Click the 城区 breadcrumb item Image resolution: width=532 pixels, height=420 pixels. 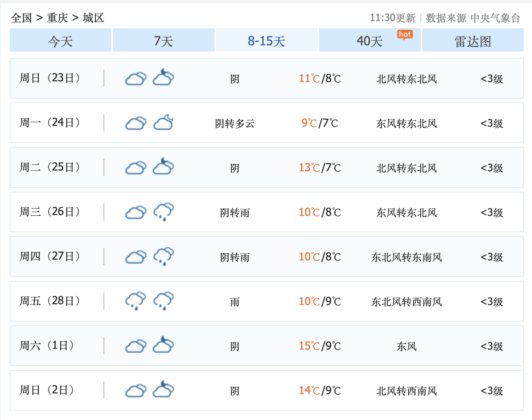[x=93, y=18]
